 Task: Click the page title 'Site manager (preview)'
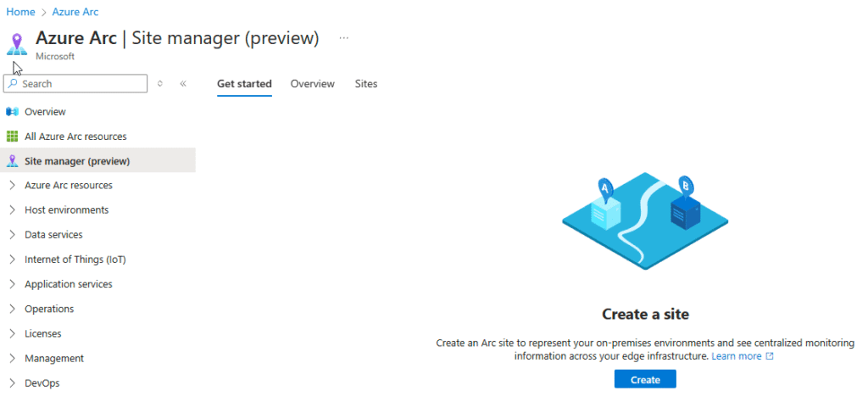(225, 38)
